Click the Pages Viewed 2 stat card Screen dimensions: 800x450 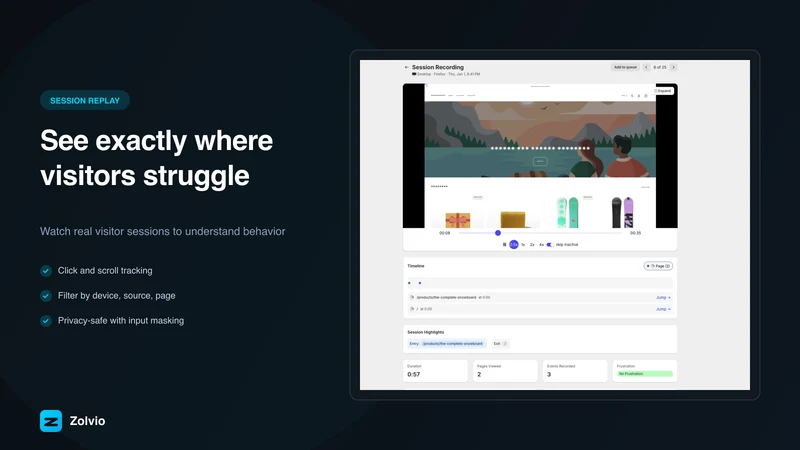(505, 371)
